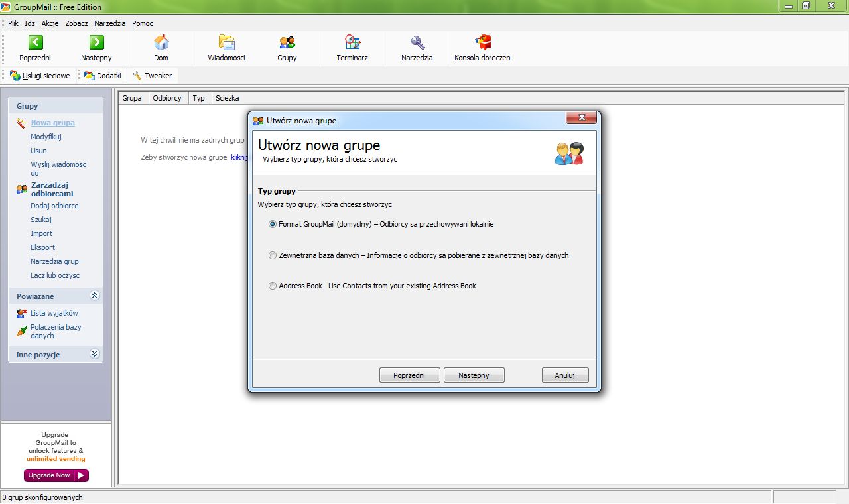
Task: Select Zewnetrzna baza danych radio option
Action: click(x=273, y=255)
